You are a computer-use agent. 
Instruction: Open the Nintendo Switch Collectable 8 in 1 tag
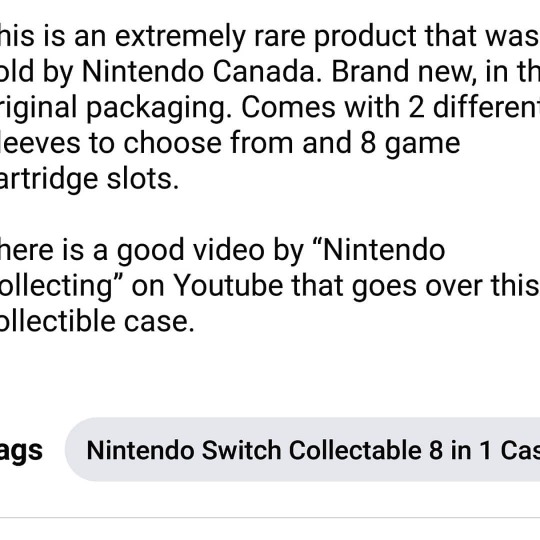pos(302,449)
